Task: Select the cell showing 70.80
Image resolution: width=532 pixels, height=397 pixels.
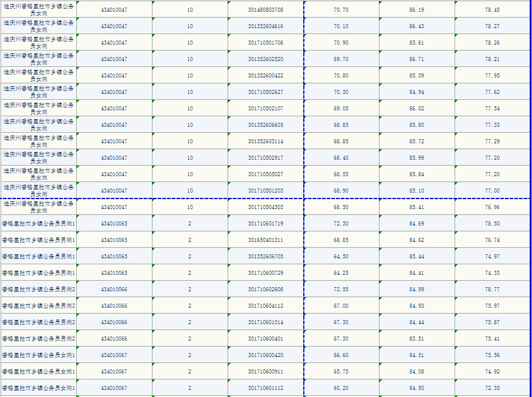Action: 341,76
